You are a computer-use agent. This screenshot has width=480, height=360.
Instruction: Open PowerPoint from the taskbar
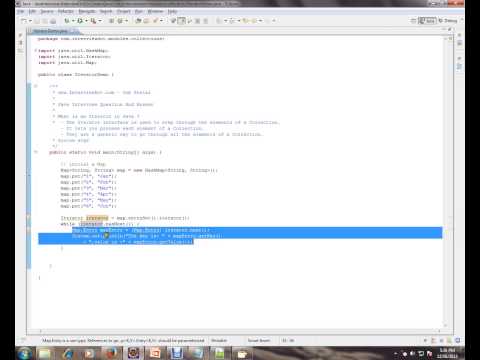pyautogui.click(x=155, y=353)
